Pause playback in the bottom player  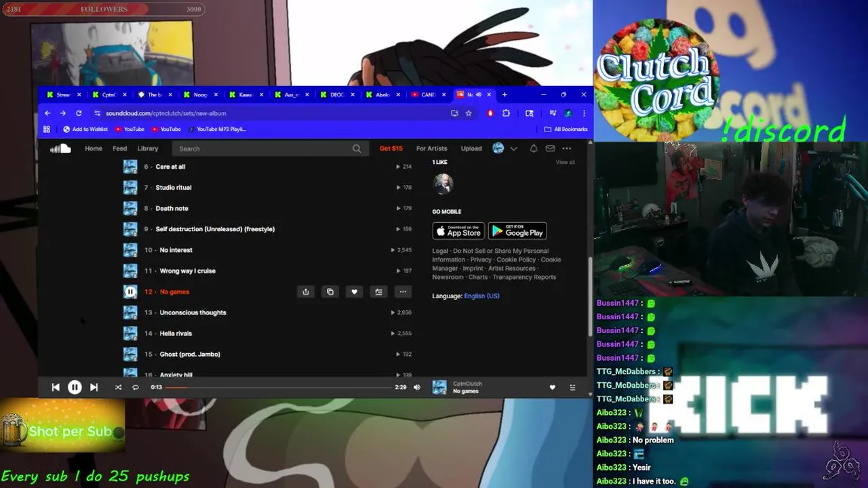[75, 387]
